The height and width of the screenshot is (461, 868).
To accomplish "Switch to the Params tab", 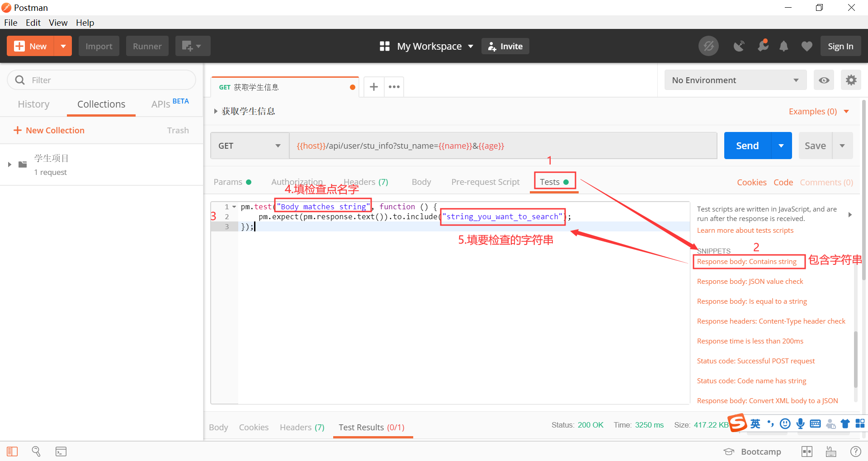I will (x=232, y=182).
